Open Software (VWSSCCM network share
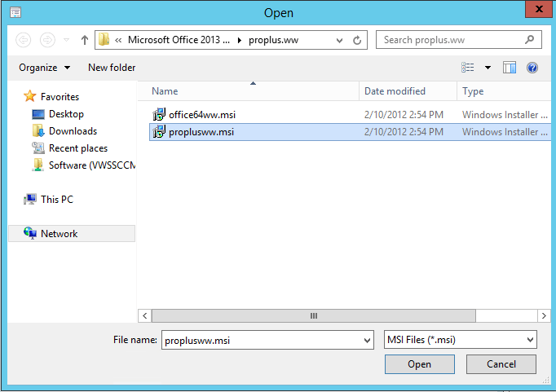This screenshot has width=556, height=392. click(92, 165)
